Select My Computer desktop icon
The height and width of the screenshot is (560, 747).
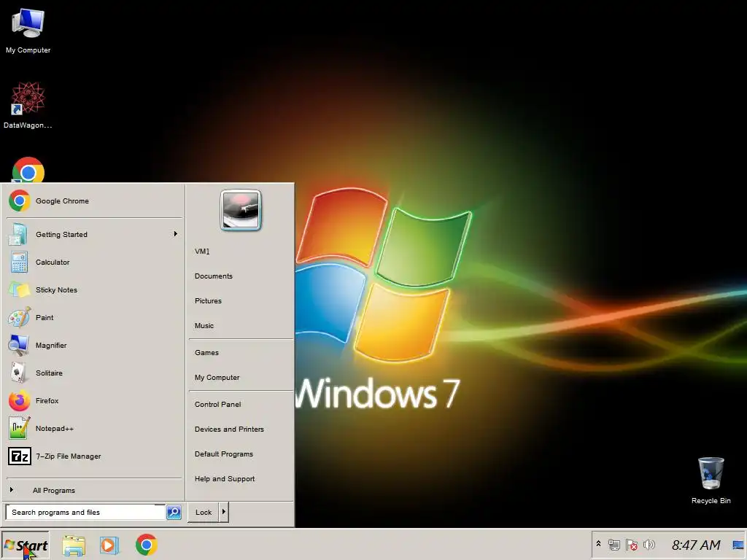tap(28, 31)
